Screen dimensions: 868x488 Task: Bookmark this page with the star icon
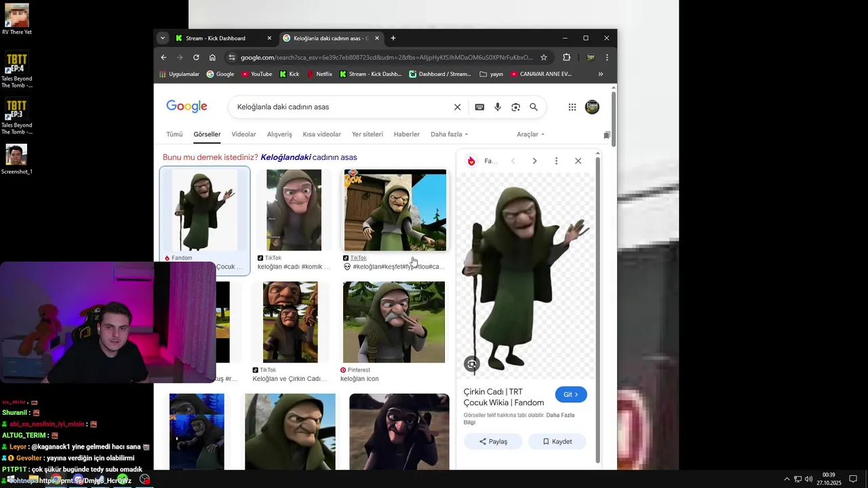point(543,58)
